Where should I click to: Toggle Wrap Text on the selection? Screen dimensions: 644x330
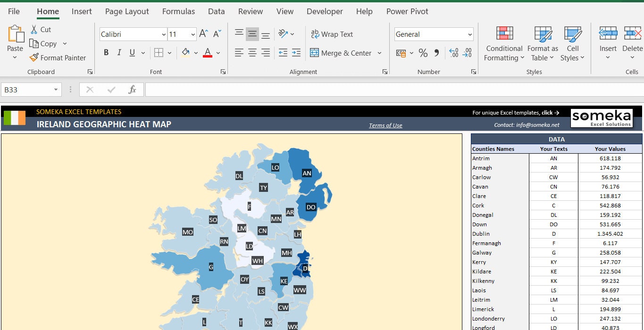pos(332,34)
